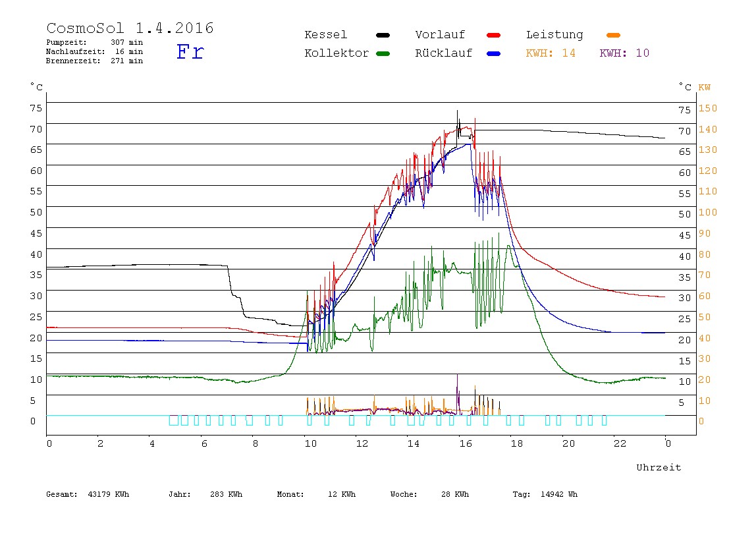Image resolution: width=756 pixels, height=535 pixels.
Task: Select the hour "18" x-axis tick label
Action: [x=517, y=443]
